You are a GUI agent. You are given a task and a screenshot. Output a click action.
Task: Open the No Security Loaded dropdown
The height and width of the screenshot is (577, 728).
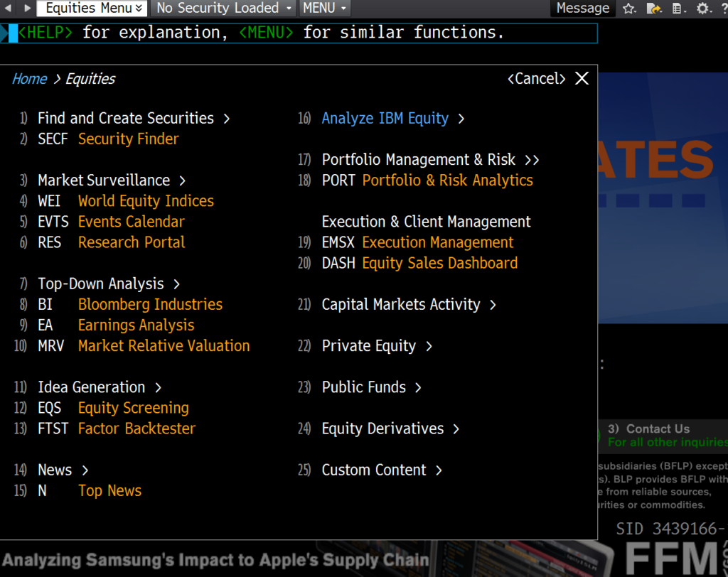pos(223,9)
